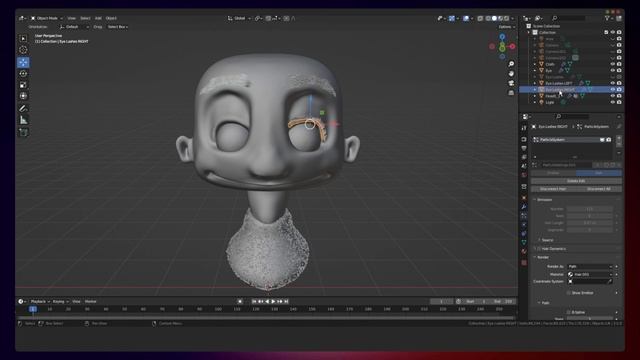Click the Delete Edit button
This screenshot has width=640, height=360.
click(x=576, y=181)
